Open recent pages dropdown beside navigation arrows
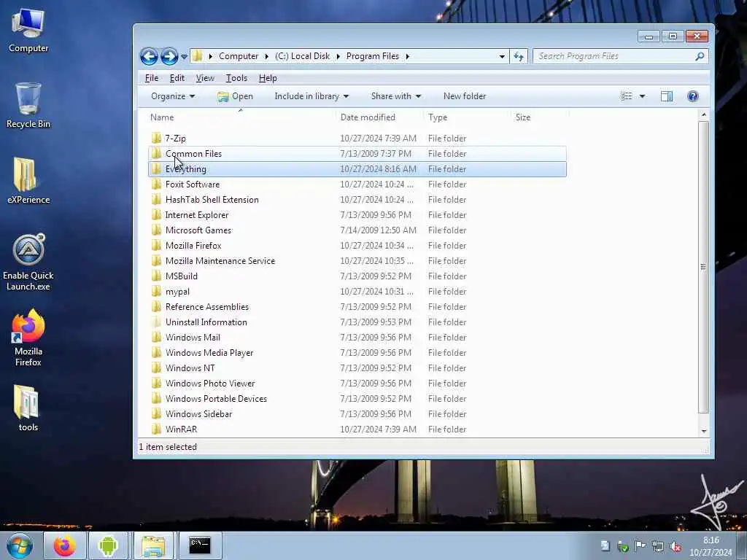The width and height of the screenshot is (747, 560). (184, 57)
